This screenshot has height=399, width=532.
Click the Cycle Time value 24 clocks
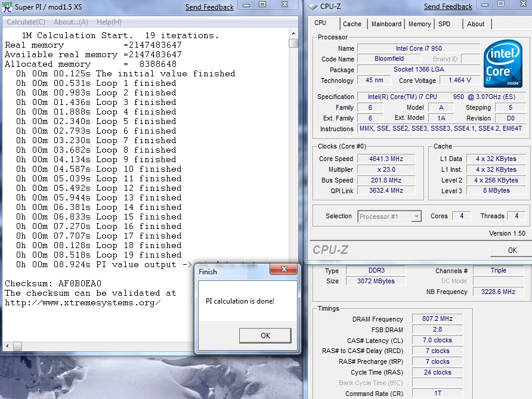[437, 372]
